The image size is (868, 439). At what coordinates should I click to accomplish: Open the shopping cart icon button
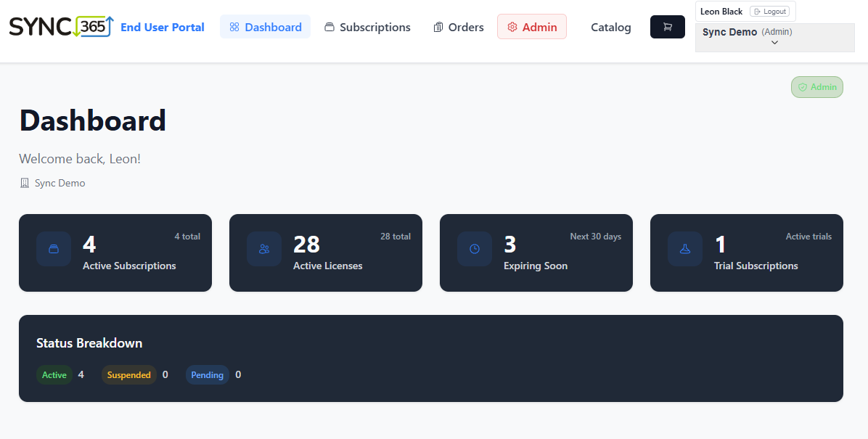667,27
